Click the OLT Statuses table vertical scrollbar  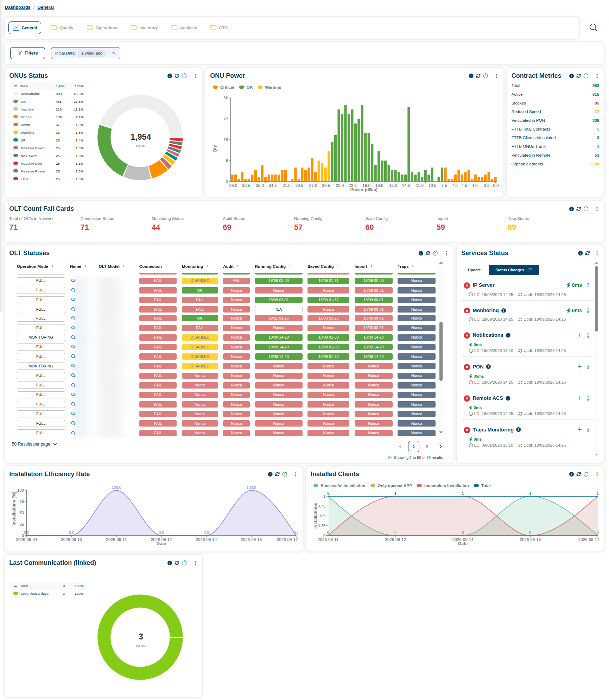coord(441,351)
